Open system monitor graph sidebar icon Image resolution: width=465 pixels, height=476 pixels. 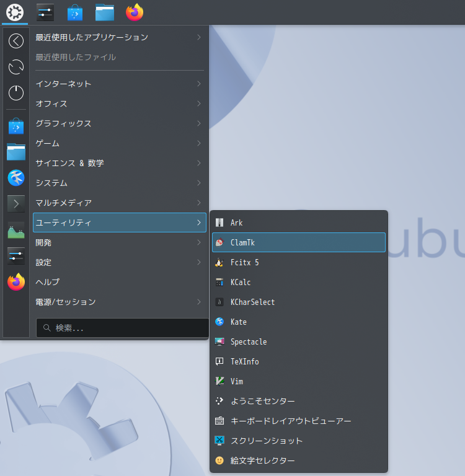(x=16, y=230)
